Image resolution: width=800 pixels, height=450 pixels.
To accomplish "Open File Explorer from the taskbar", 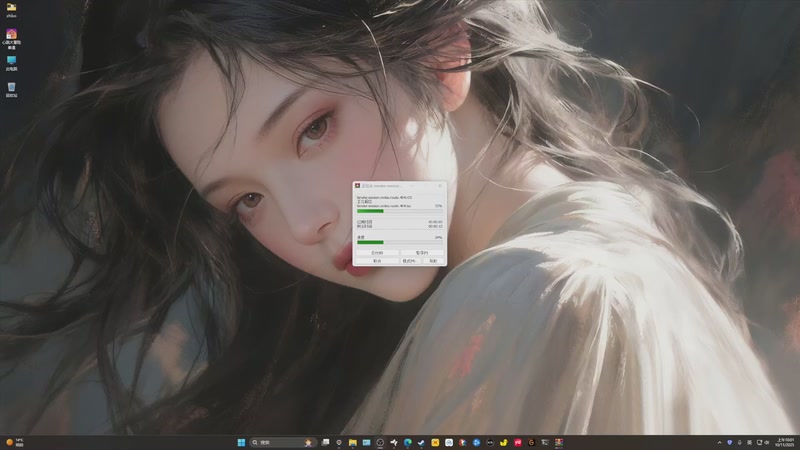I will pyautogui.click(x=353, y=442).
